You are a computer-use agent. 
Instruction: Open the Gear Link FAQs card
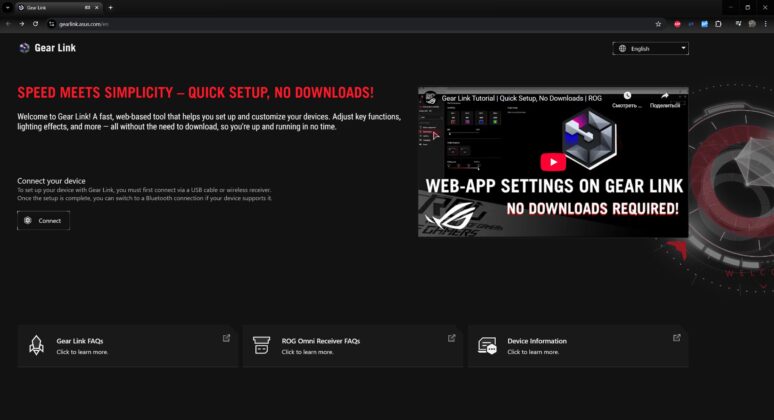point(128,346)
